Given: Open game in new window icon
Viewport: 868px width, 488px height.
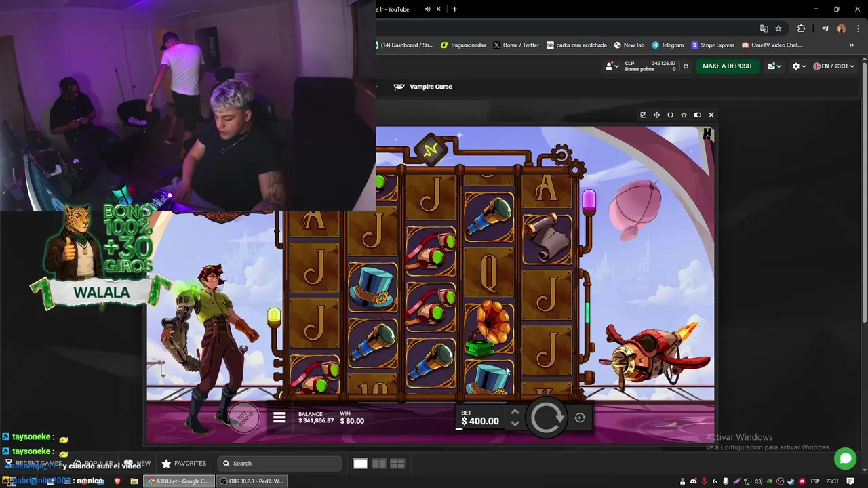Looking at the screenshot, I should (643, 115).
